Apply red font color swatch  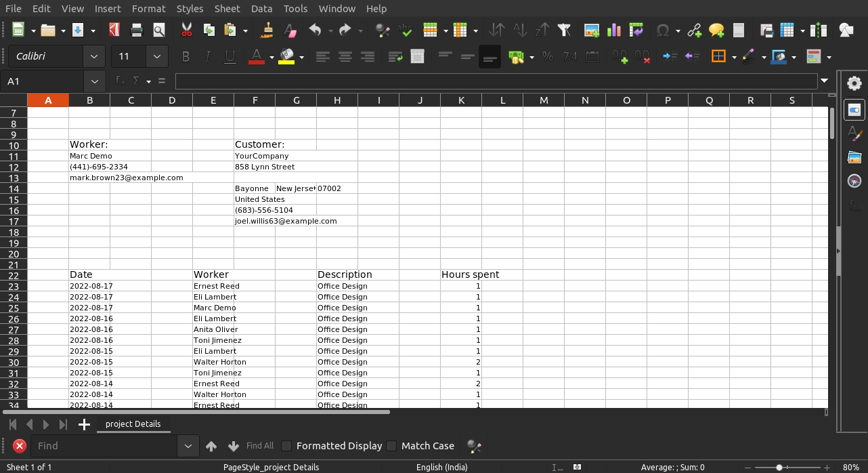tap(257, 57)
